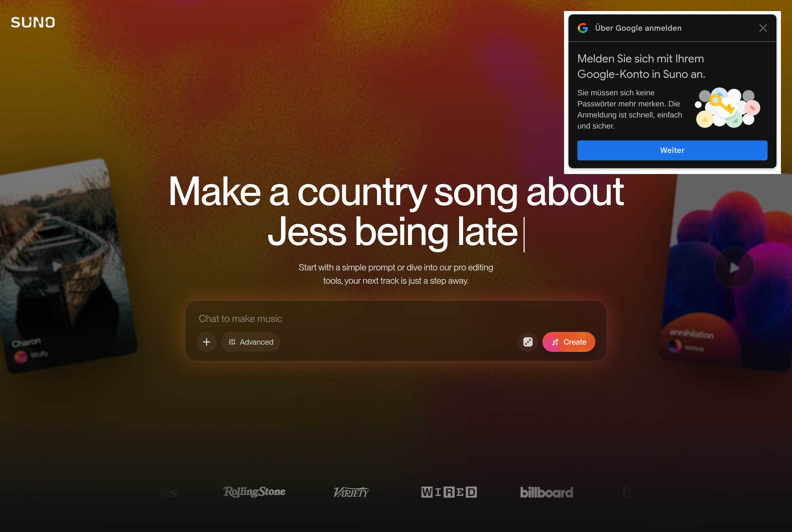This screenshot has width=792, height=532.
Task: Click the Suno logo
Action: (x=33, y=22)
